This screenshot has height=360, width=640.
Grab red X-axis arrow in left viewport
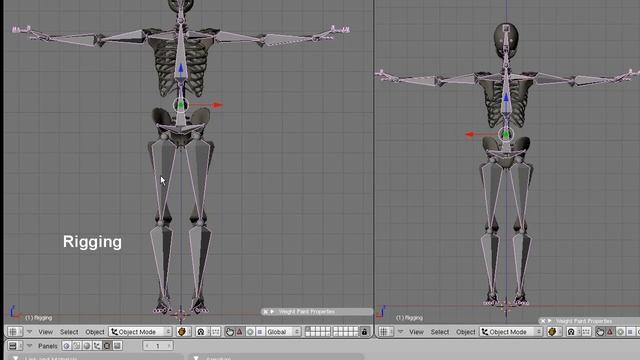217,105
